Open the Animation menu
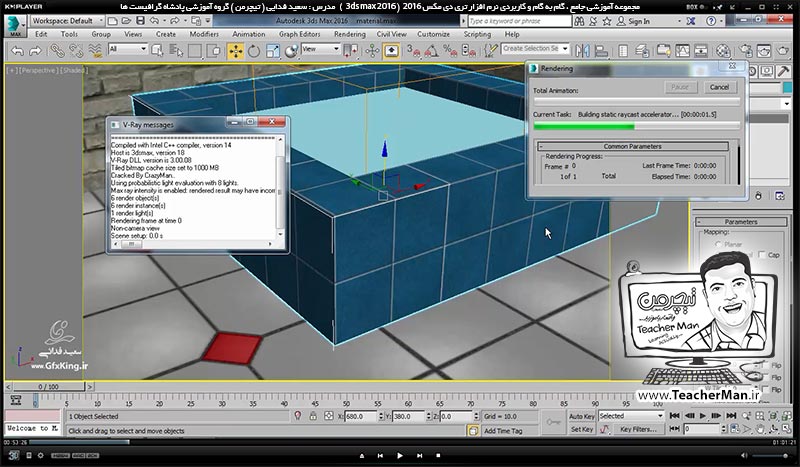The height and width of the screenshot is (467, 800). click(248, 34)
